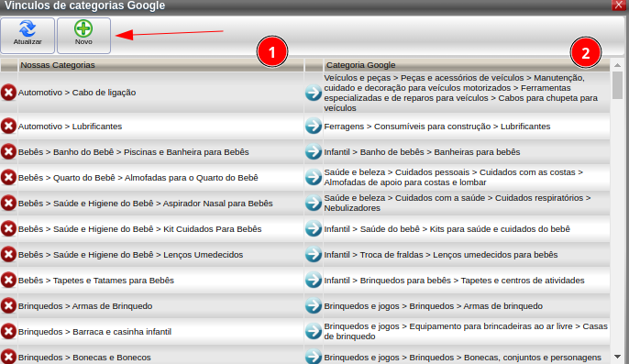Click arrow icon for Kits para saúde row
The width and height of the screenshot is (629, 364).
[x=314, y=228]
